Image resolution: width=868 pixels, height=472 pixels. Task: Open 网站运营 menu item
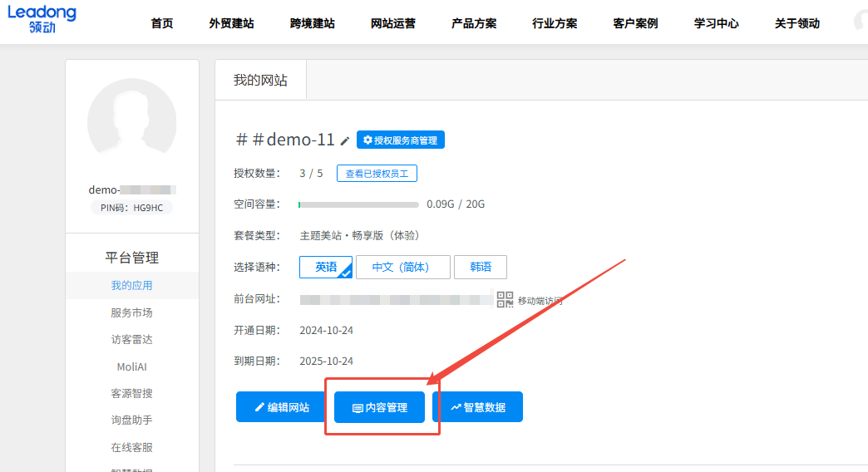pyautogui.click(x=393, y=23)
